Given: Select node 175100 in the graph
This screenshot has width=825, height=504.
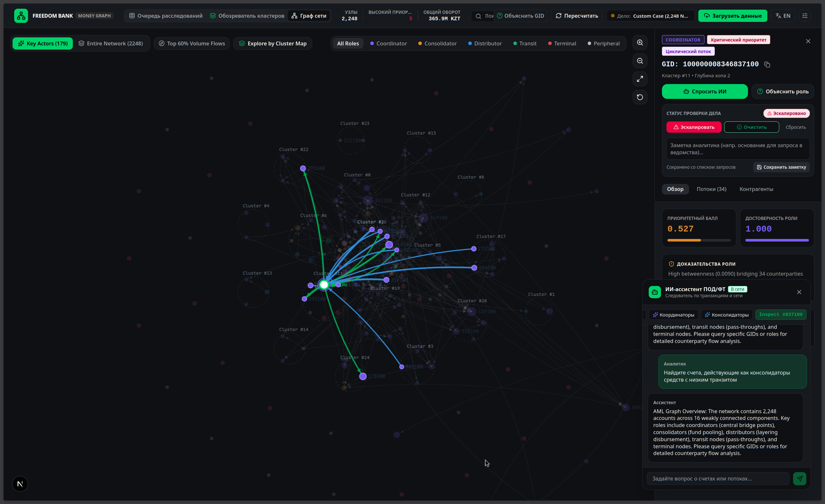Looking at the screenshot, I should pyautogui.click(x=363, y=376).
